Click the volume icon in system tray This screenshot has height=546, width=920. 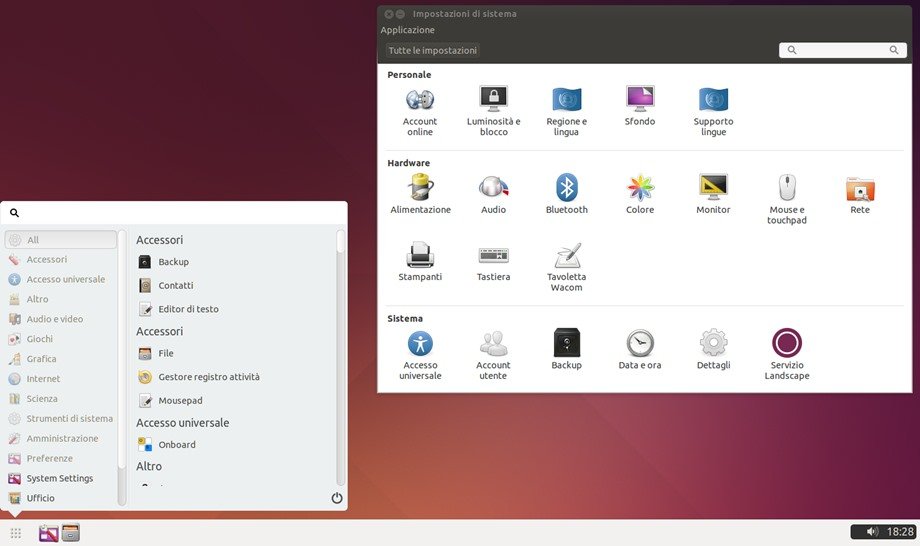pos(872,532)
